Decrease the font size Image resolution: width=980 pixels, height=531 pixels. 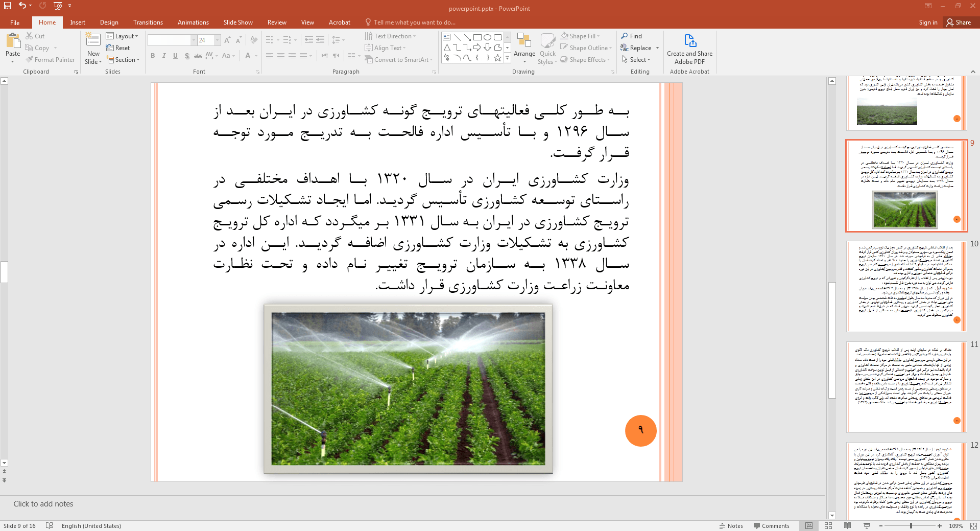tap(238, 40)
